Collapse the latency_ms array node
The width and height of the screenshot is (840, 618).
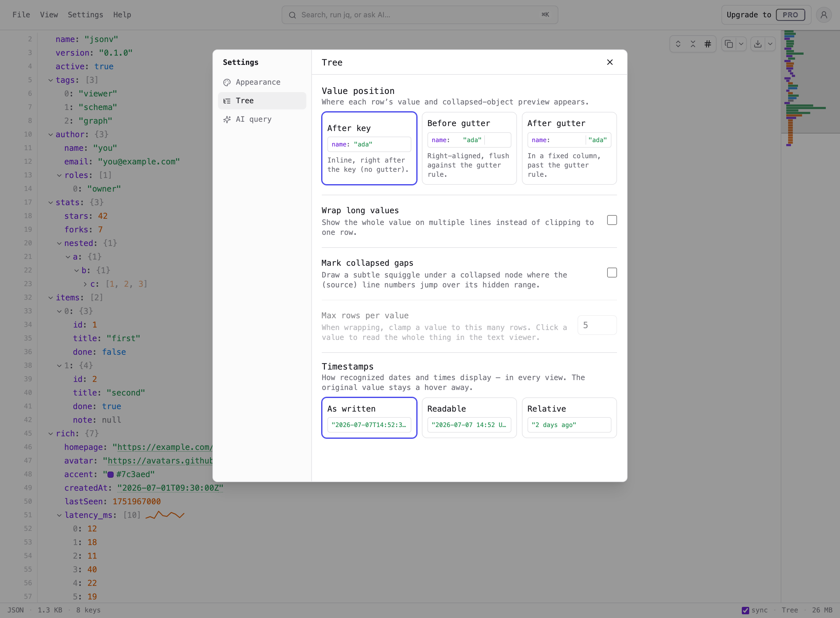point(59,515)
